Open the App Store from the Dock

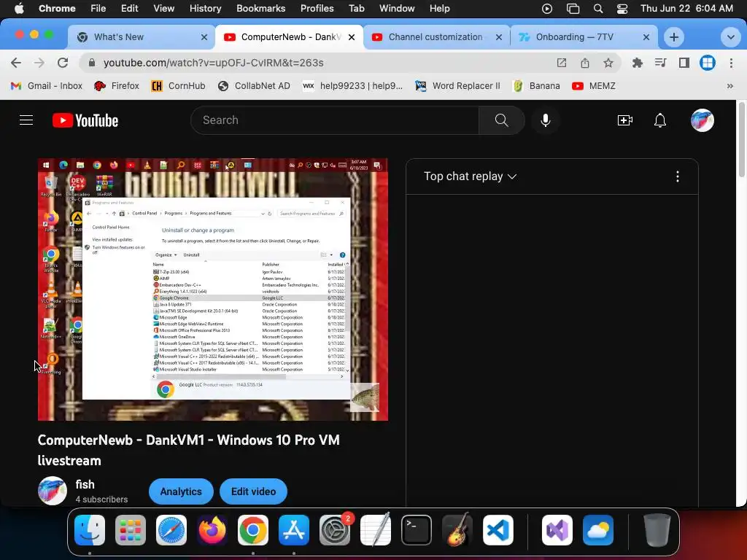[x=294, y=530]
